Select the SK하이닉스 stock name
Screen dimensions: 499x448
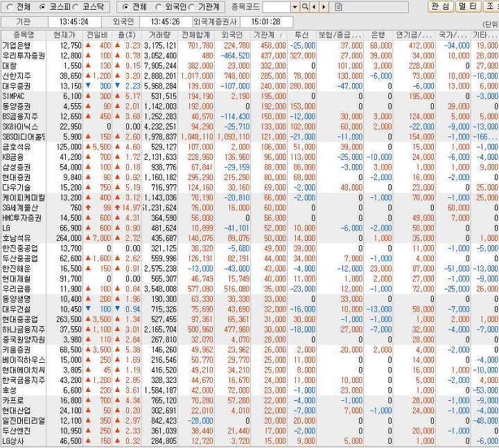[x=20, y=127]
